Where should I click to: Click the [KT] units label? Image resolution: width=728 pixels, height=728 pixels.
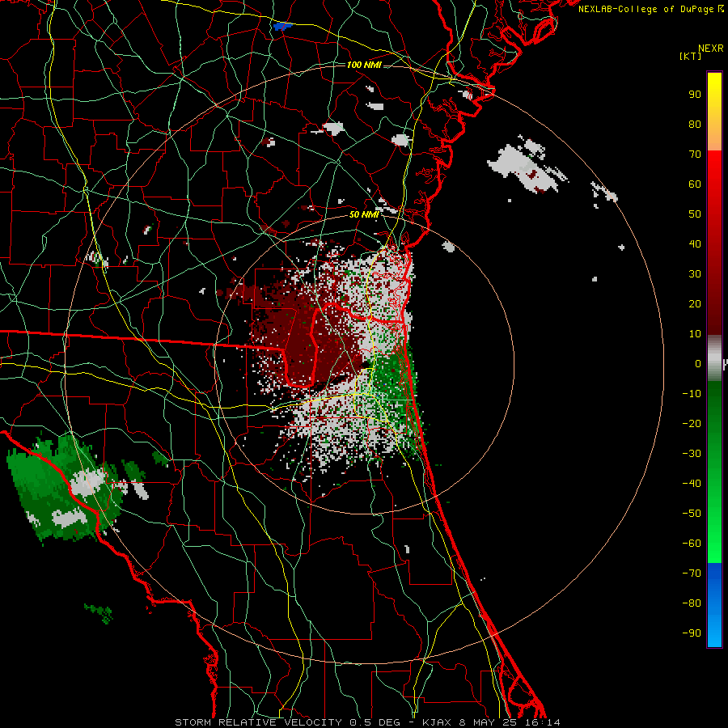click(690, 56)
